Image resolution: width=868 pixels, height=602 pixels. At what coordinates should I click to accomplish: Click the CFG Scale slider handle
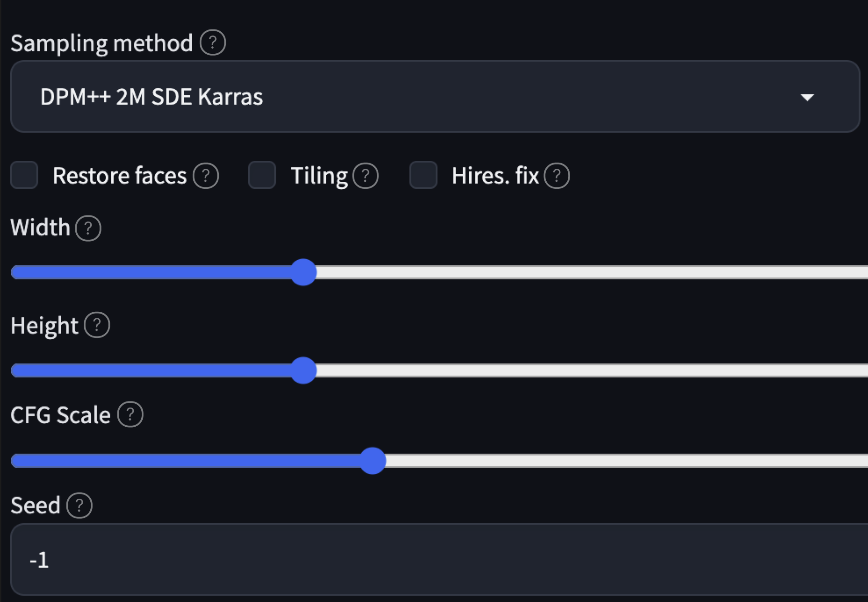click(x=373, y=461)
